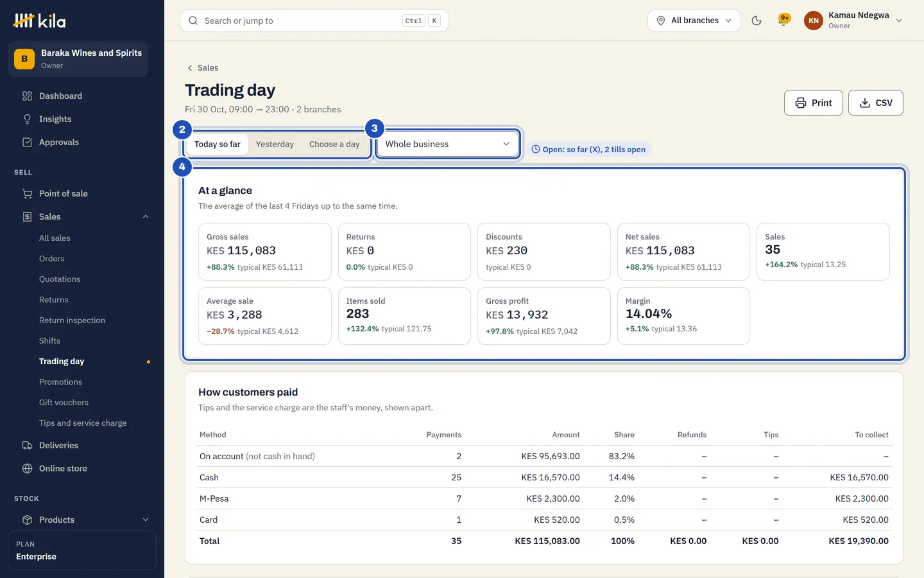This screenshot has height=578, width=924.
Task: Select the Choose a day tab
Action: coord(334,144)
